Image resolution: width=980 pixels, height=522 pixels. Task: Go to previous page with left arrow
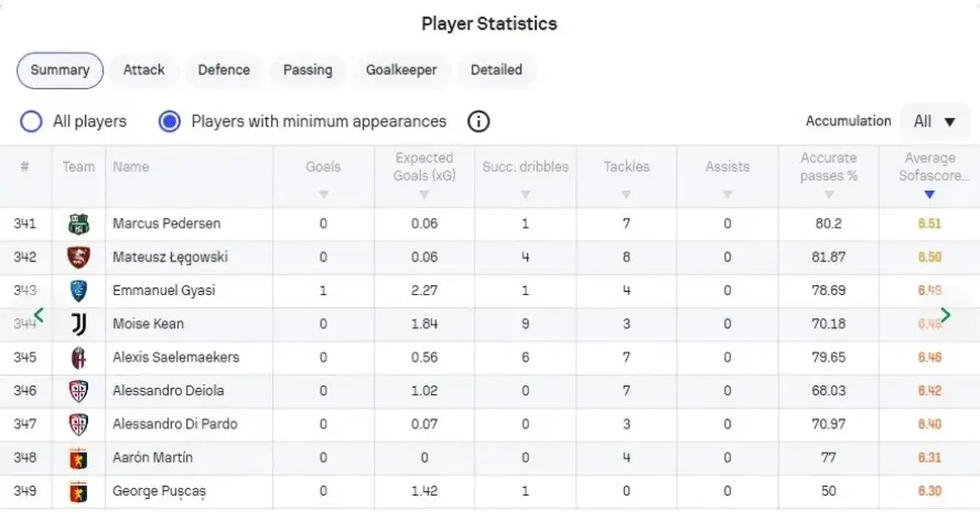point(39,315)
